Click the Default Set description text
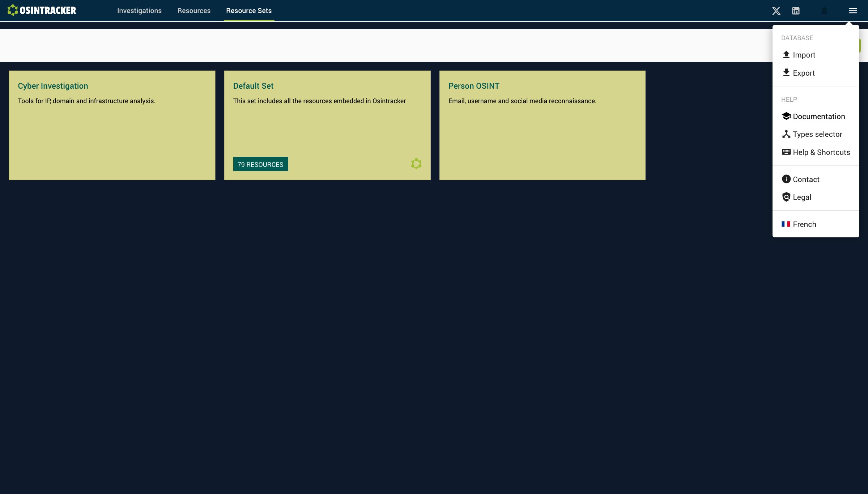The width and height of the screenshot is (868, 494). click(x=319, y=101)
